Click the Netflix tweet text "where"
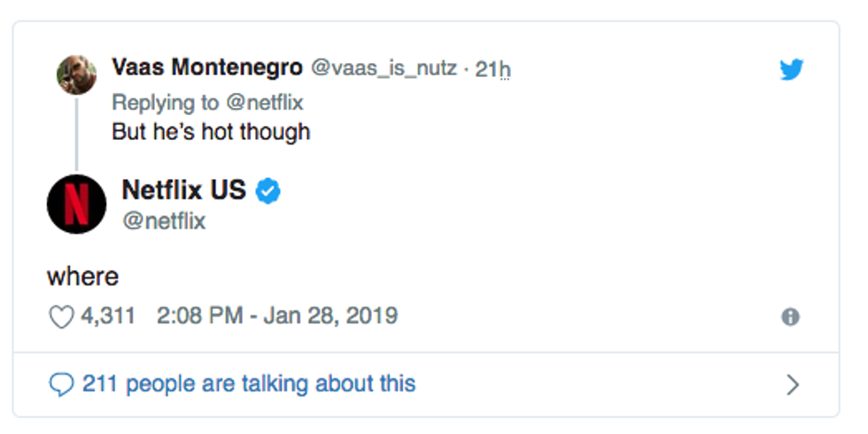 point(82,276)
